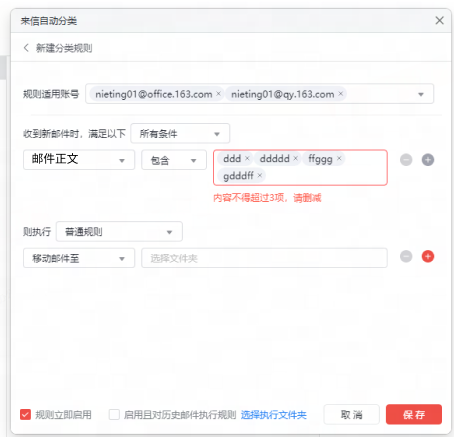The height and width of the screenshot is (437, 454).
Task: Click the 保存 button
Action: coord(414,414)
